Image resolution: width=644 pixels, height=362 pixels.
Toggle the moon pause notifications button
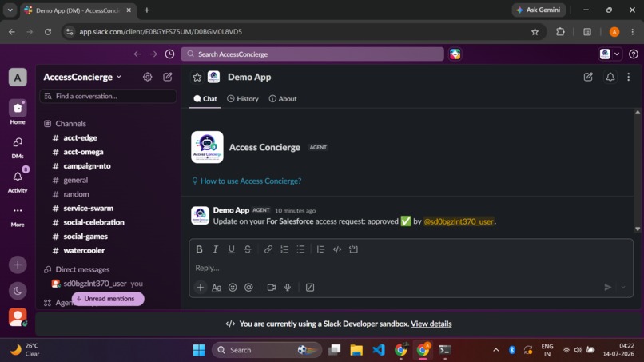[x=18, y=291]
